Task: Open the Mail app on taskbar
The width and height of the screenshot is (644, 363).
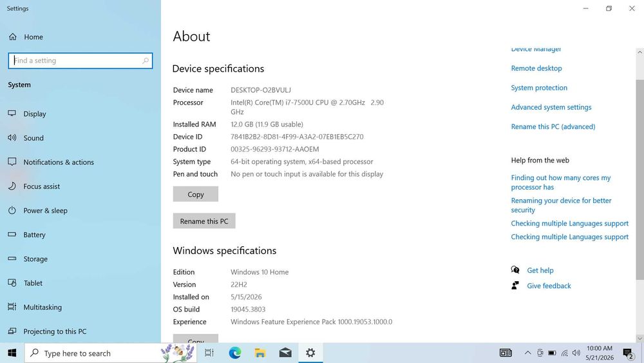Action: tap(285, 353)
